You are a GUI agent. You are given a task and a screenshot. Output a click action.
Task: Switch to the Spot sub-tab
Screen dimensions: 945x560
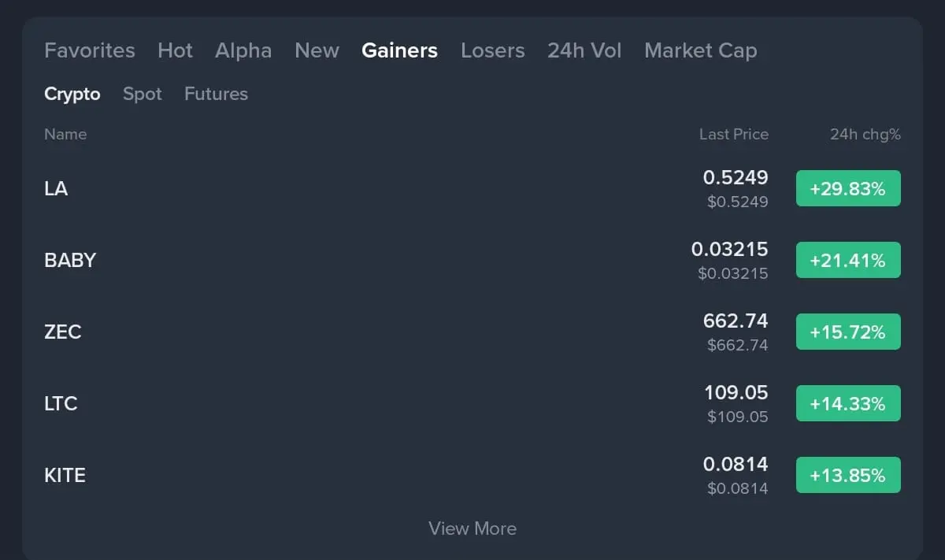pyautogui.click(x=143, y=94)
